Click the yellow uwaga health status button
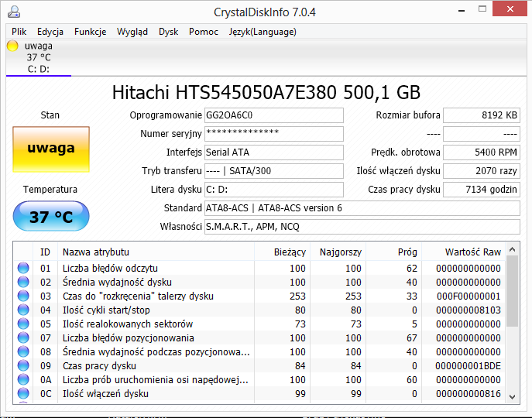Screen dimensions: 532x418 51,149
